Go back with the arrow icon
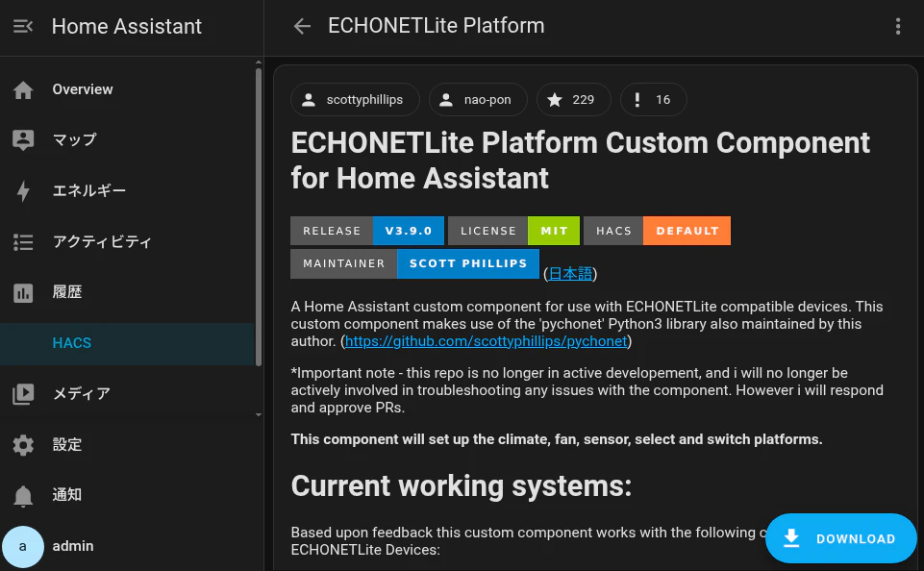Screen dimensions: 924x571 point(302,26)
